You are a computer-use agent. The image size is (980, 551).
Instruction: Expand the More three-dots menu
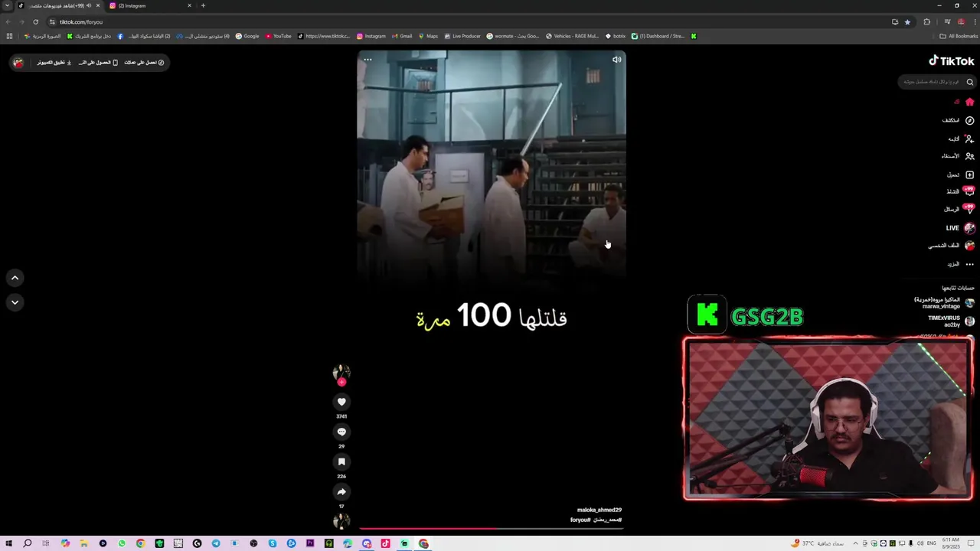(x=969, y=264)
